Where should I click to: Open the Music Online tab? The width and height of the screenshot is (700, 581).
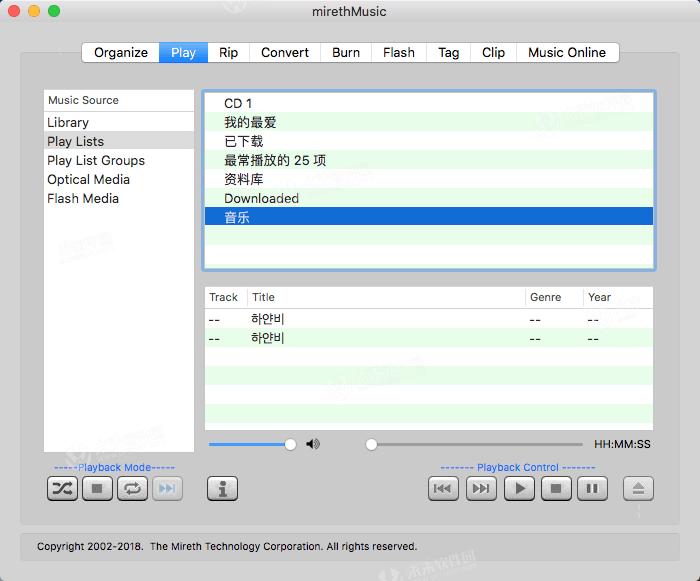pos(567,52)
